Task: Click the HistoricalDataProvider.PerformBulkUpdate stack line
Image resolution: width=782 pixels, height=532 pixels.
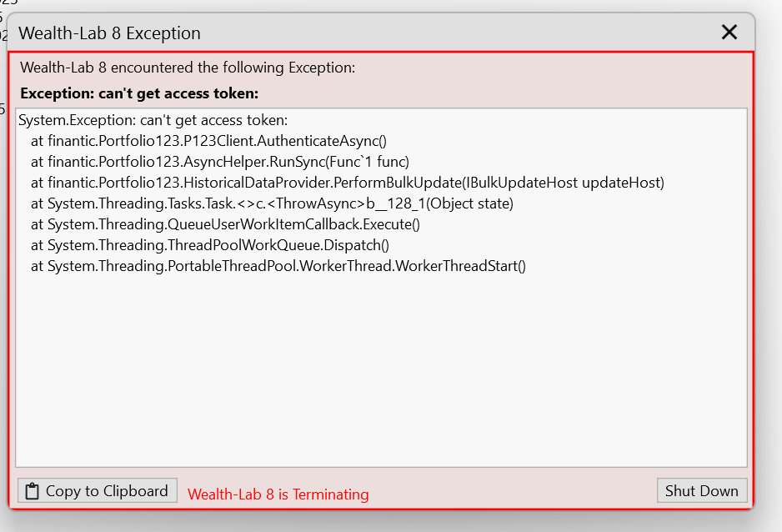Action: (348, 183)
